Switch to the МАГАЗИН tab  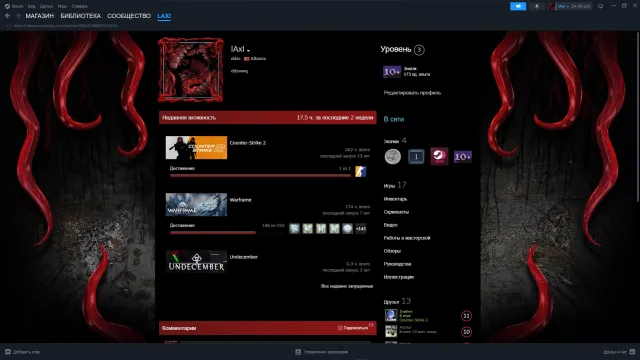click(40, 16)
